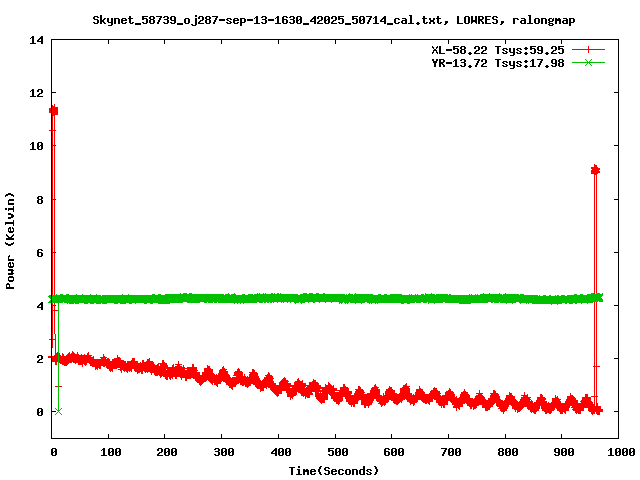Select the XL-58.22 Tsys:59.25 legend entry
This screenshot has width=640, height=480.
tap(498, 50)
